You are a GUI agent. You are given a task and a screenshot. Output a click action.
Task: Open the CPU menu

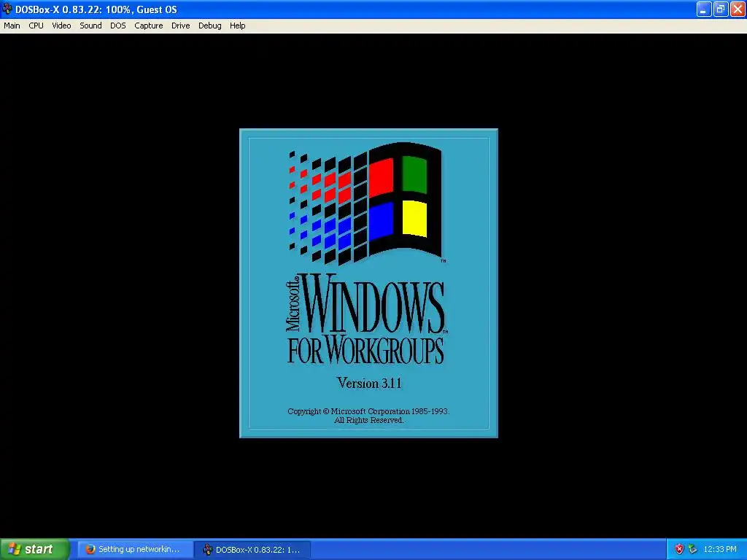(x=36, y=26)
